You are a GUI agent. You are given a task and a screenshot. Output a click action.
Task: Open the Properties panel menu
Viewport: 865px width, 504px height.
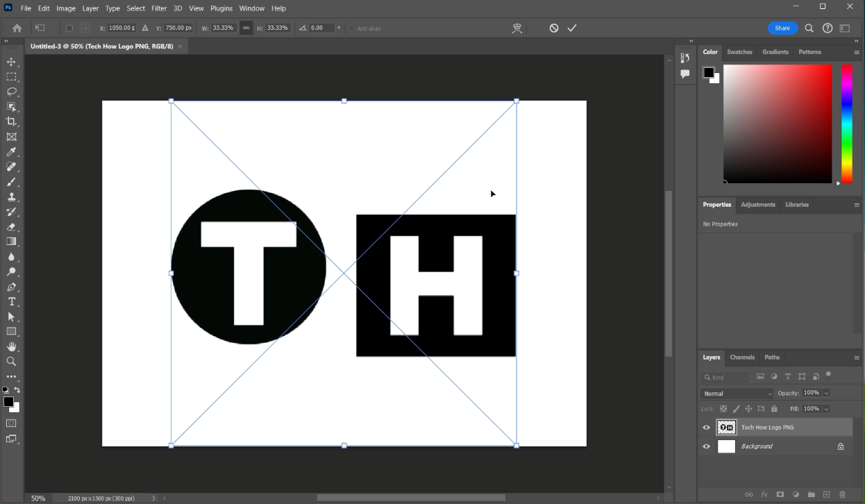click(856, 205)
